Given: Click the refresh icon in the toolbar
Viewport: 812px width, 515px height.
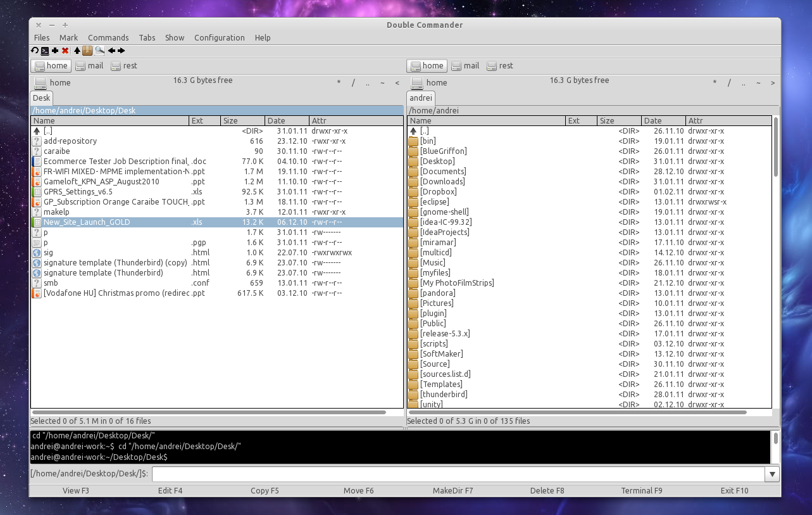Looking at the screenshot, I should pos(35,51).
